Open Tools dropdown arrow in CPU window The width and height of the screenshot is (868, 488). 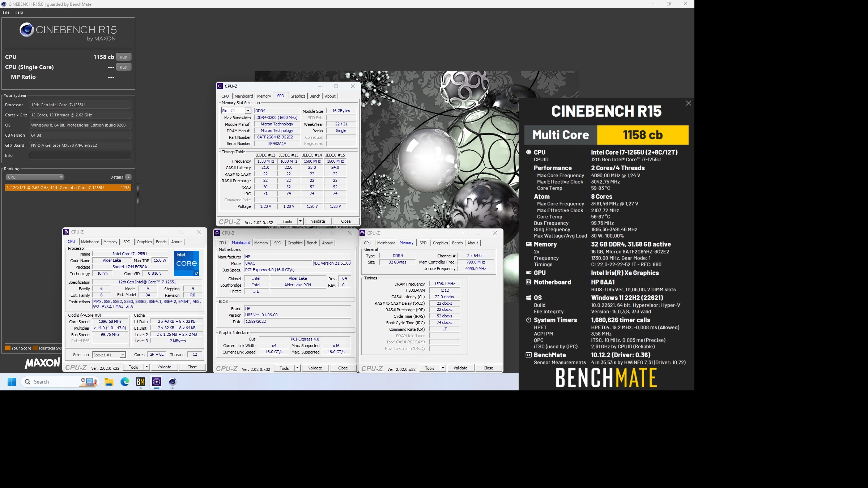(146, 367)
